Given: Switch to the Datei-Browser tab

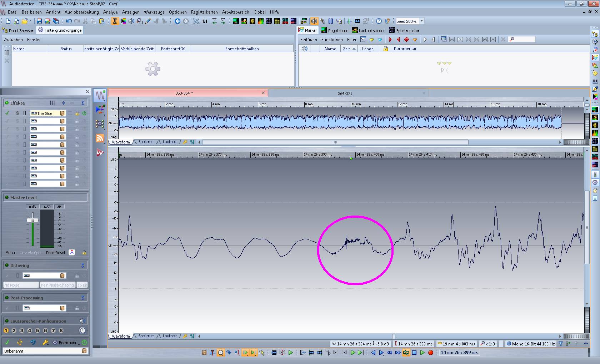Looking at the screenshot, I should 18,31.
